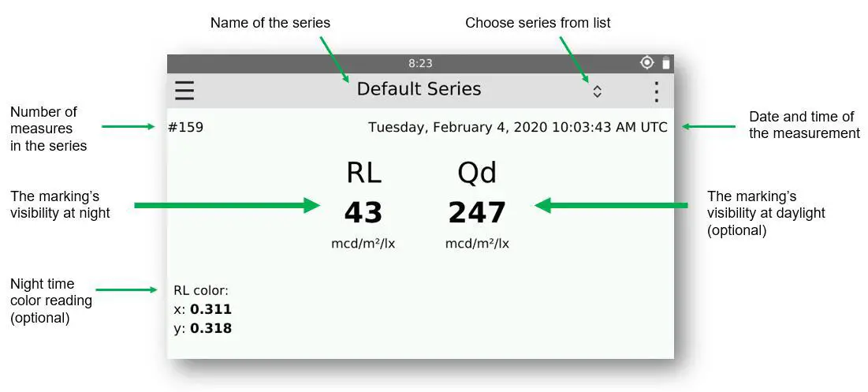Click the "Name of the series" annotation

(270, 23)
